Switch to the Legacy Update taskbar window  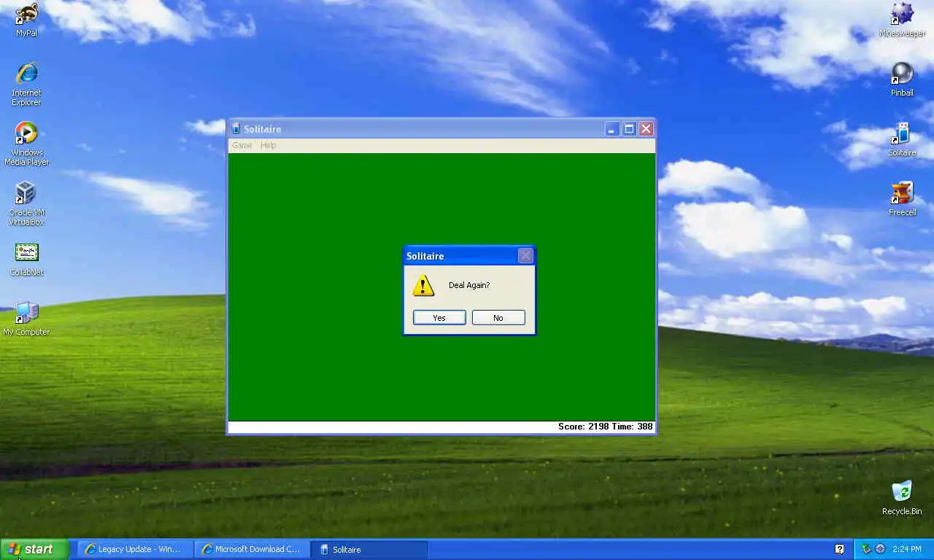(x=135, y=549)
